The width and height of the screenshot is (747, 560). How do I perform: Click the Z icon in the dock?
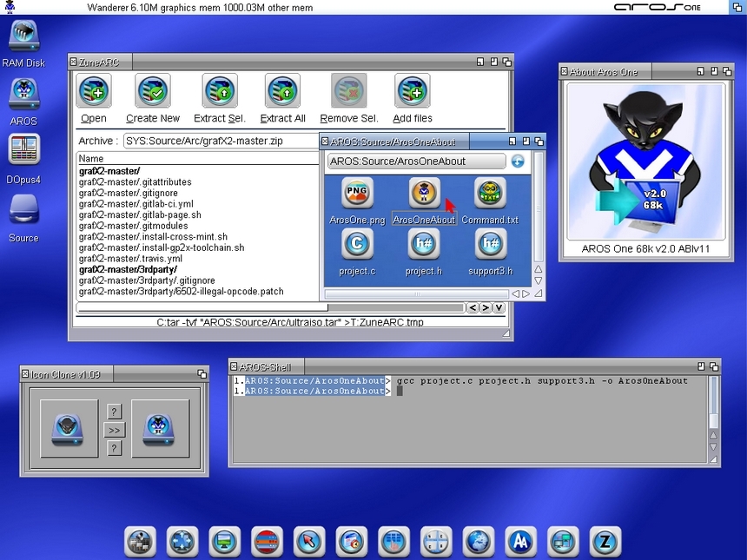(x=605, y=541)
